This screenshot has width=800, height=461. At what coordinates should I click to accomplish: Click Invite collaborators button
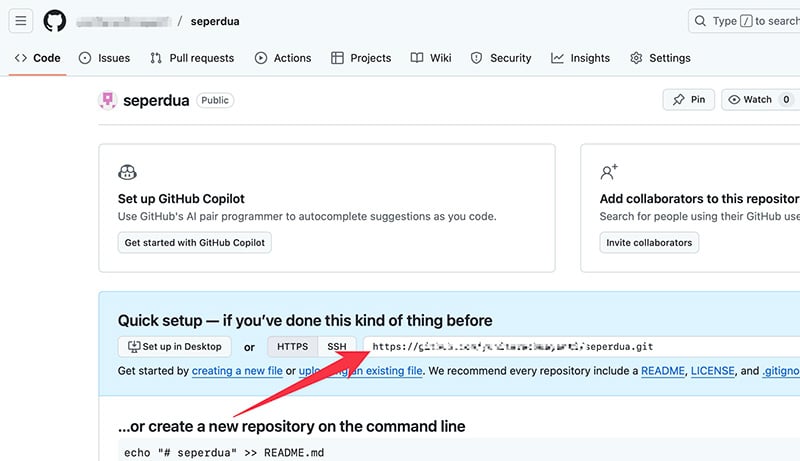(649, 243)
